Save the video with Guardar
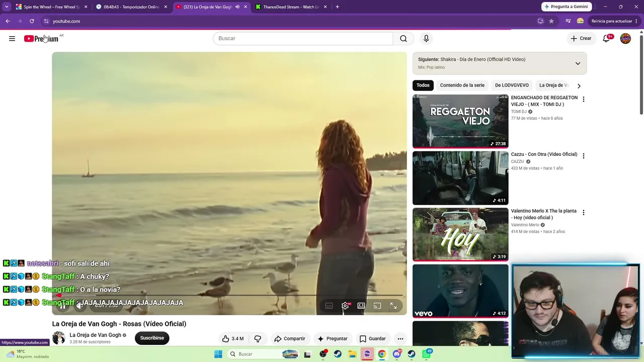This screenshot has height=362, width=644. (373, 338)
